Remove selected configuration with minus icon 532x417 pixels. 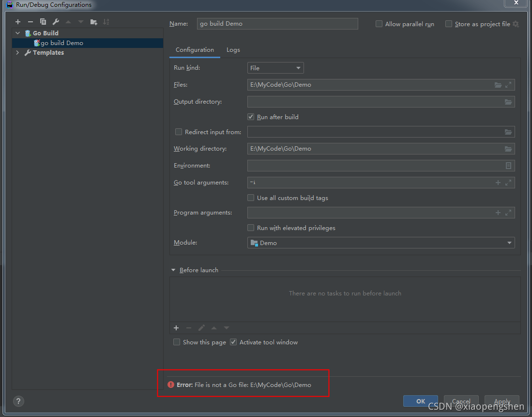click(x=30, y=22)
